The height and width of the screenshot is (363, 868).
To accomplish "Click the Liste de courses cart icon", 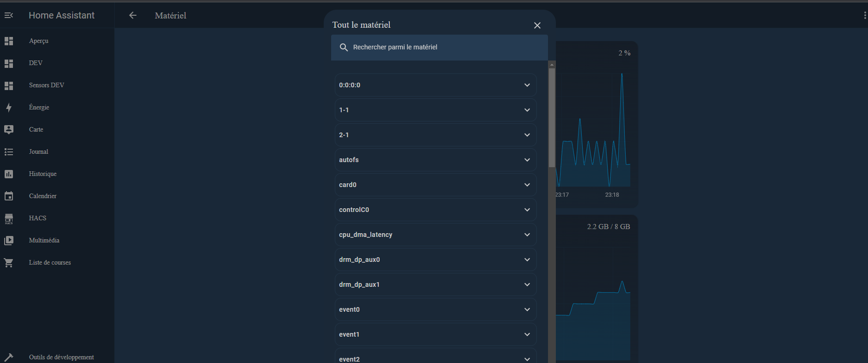I will [x=8, y=263].
